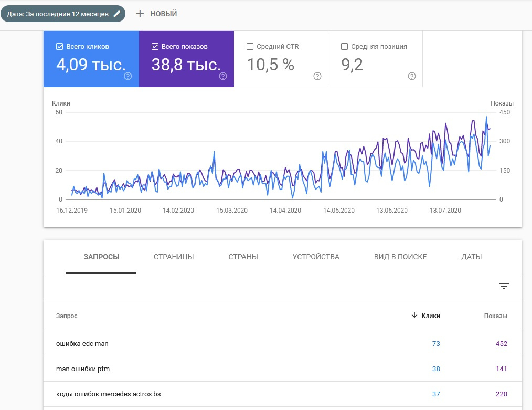Click the query 'man ошибки ptm'

tap(83, 369)
